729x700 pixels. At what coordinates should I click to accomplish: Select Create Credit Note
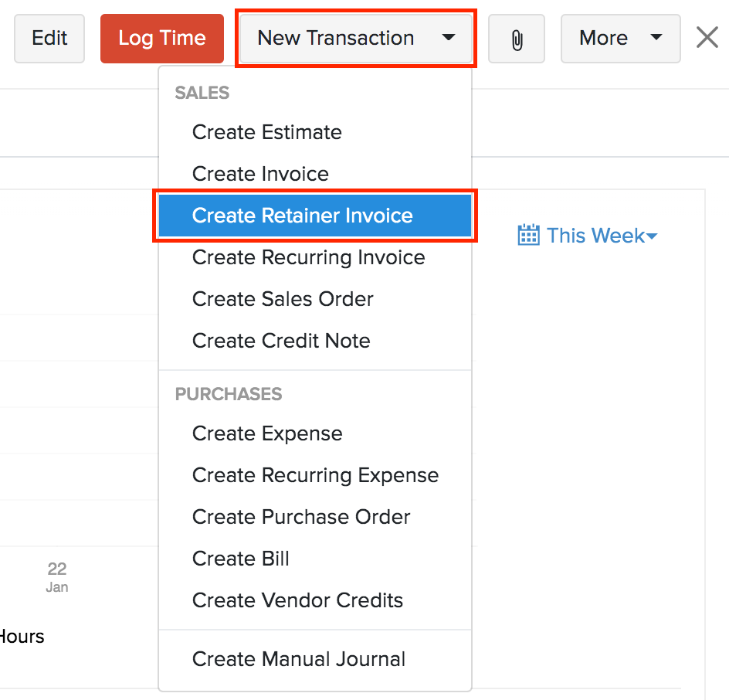click(281, 341)
